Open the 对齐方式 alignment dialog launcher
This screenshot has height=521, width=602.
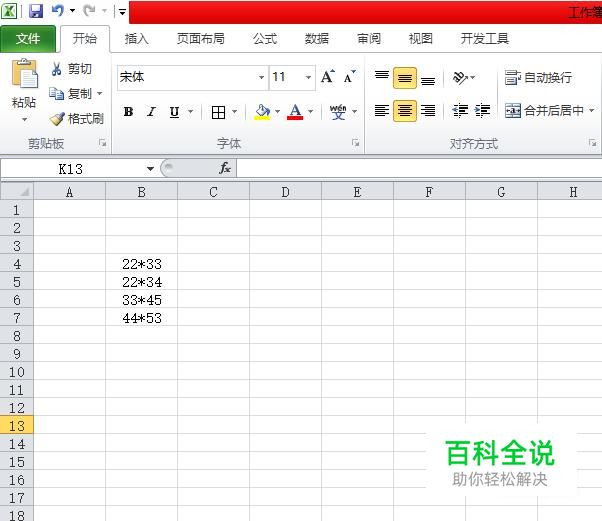(593, 143)
